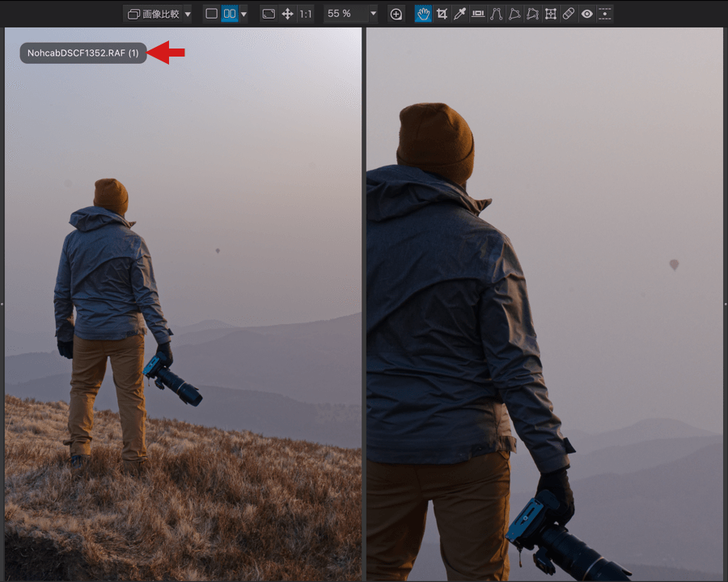
Task: Toggle the eye red-eye tool
Action: pyautogui.click(x=586, y=14)
